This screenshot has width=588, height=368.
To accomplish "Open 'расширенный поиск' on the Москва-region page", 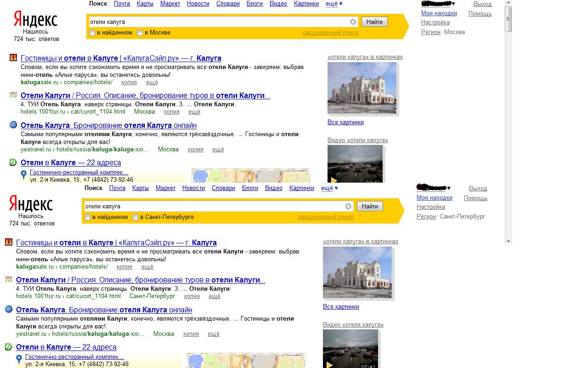I will tap(330, 33).
